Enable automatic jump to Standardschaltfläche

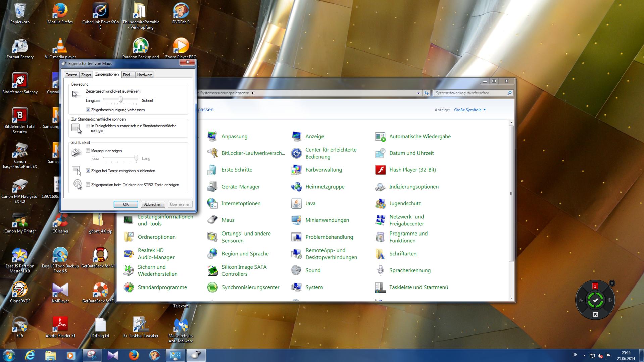coord(88,126)
